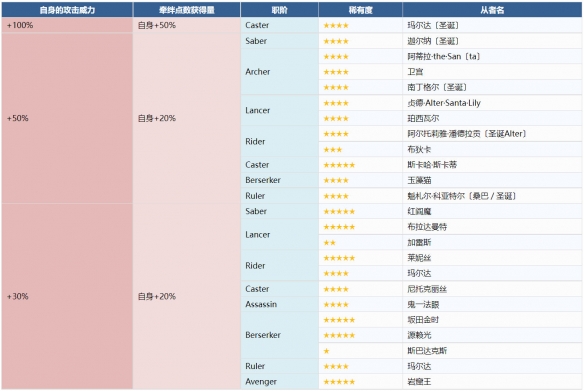This screenshot has width=584, height=391.
Task: Click the two-star rating beside 加雷斯
Action: pos(330,243)
